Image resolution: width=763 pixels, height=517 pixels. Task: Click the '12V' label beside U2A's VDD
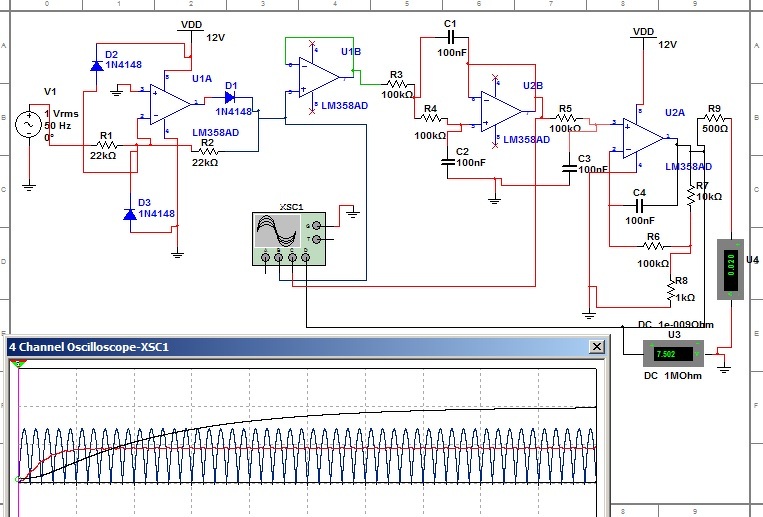[668, 45]
